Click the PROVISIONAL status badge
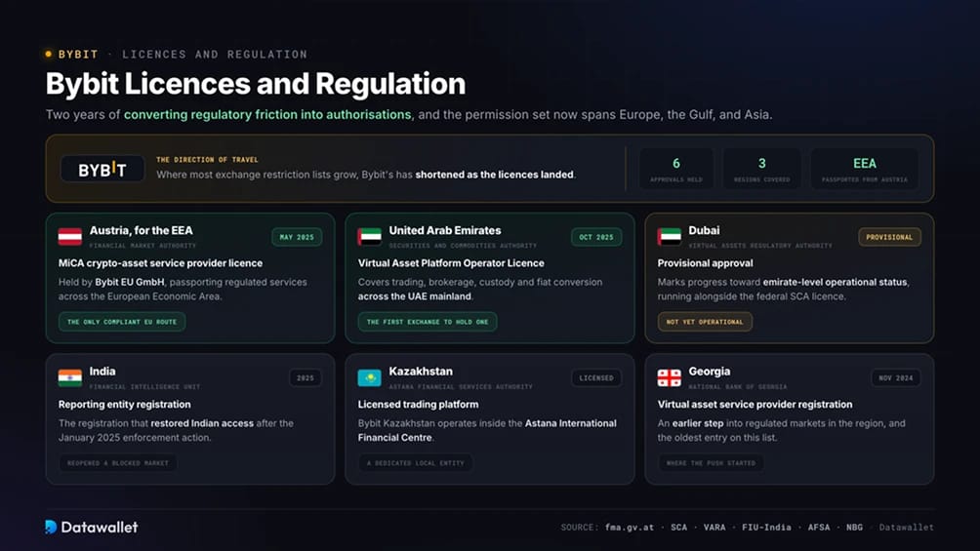This screenshot has width=980, height=551. (x=889, y=237)
